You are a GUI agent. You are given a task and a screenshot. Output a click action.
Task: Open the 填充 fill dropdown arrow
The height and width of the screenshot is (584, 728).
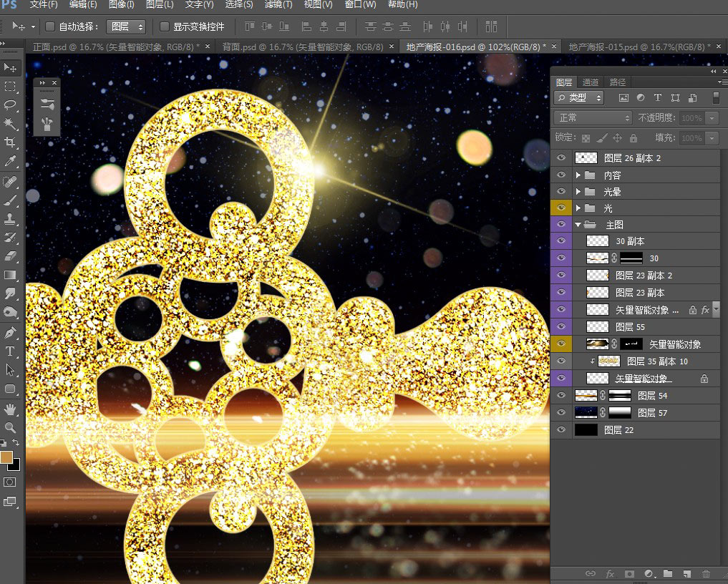pyautogui.click(x=712, y=138)
